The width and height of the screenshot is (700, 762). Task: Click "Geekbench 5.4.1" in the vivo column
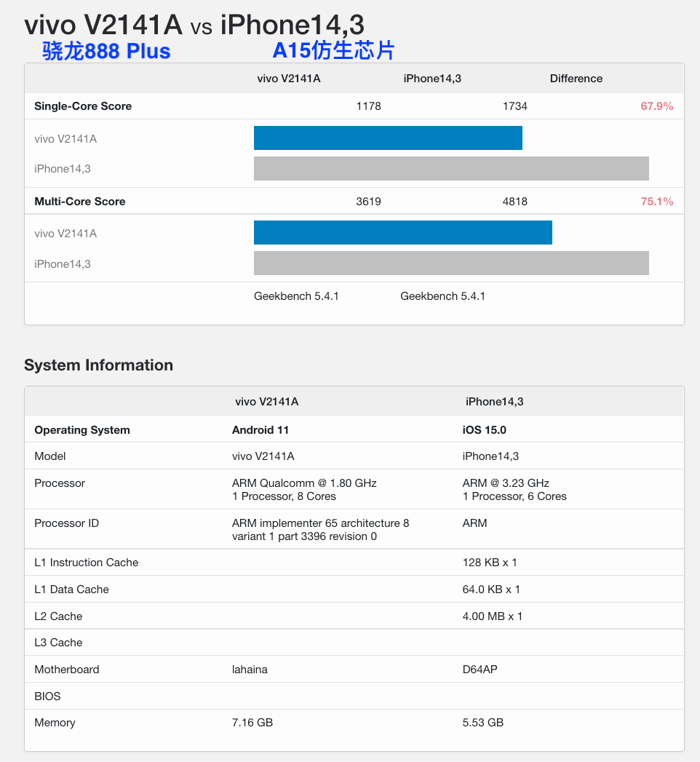[x=296, y=296]
